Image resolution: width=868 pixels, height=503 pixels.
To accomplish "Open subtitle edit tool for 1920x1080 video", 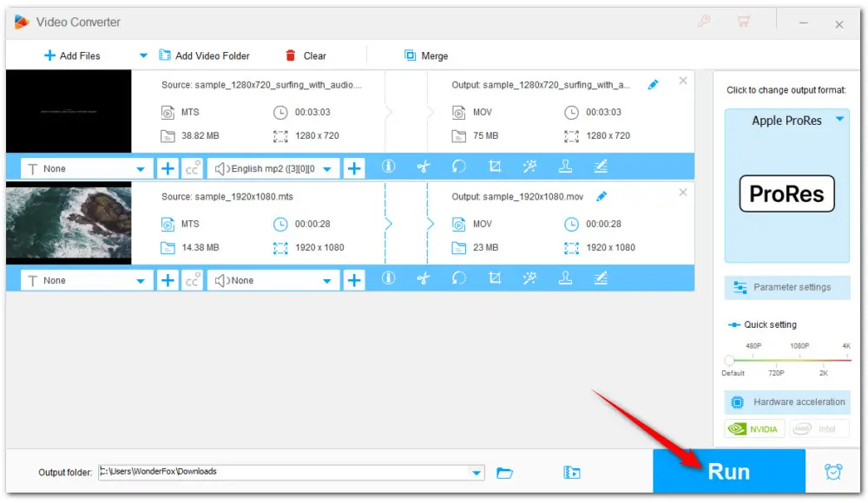I will coord(601,278).
